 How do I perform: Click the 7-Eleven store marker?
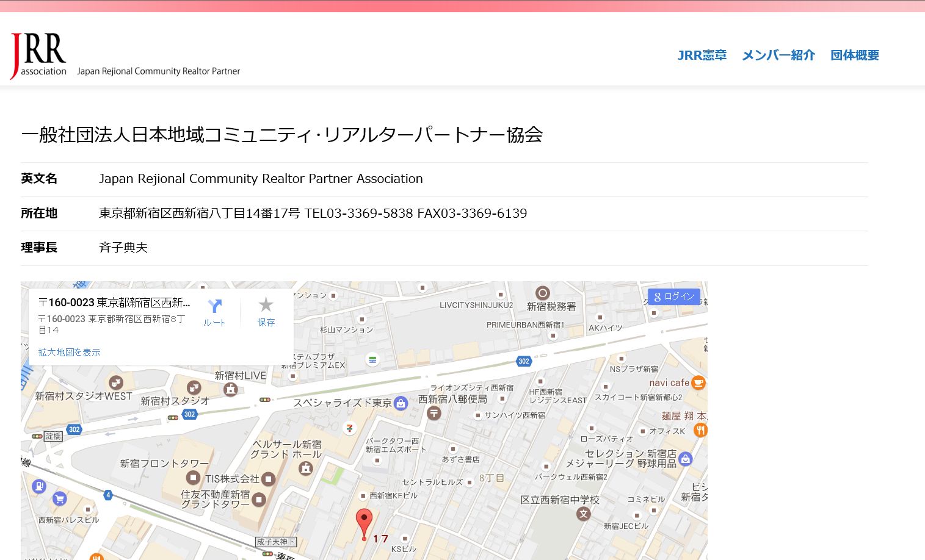(x=350, y=428)
